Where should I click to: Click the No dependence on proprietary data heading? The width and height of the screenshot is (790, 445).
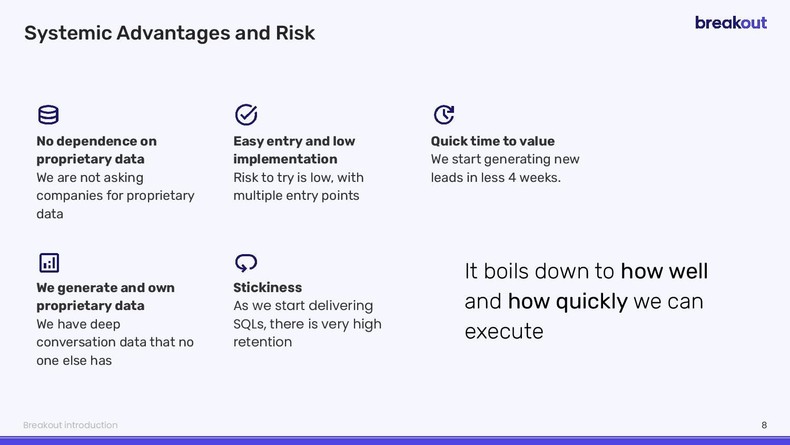[x=96, y=150]
